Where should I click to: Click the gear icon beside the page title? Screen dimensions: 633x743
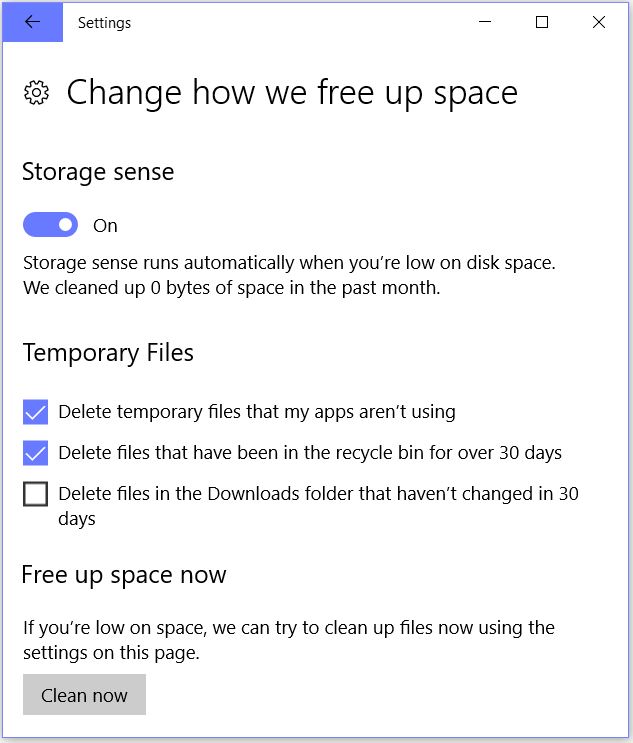(36, 92)
